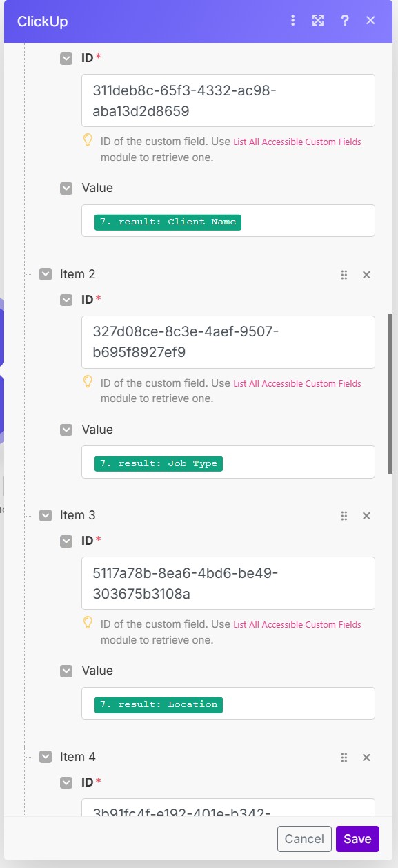Viewport: 398px width, 868px height.
Task: Collapse Item 4 section
Action: (x=46, y=757)
